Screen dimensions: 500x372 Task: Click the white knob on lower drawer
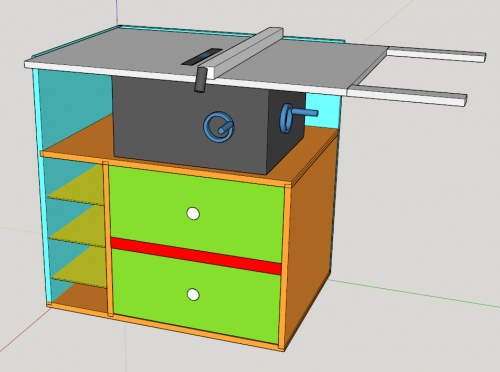coord(193,295)
